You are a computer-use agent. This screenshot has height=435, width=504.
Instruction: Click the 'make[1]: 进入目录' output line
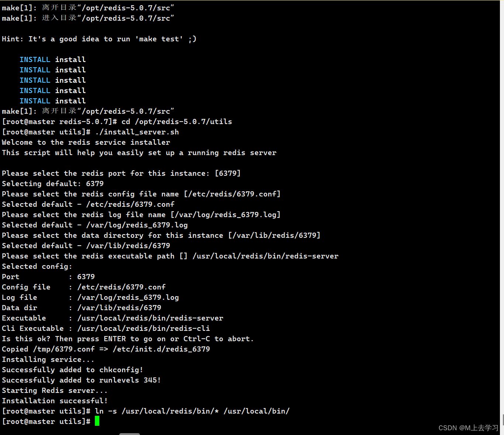pos(88,18)
